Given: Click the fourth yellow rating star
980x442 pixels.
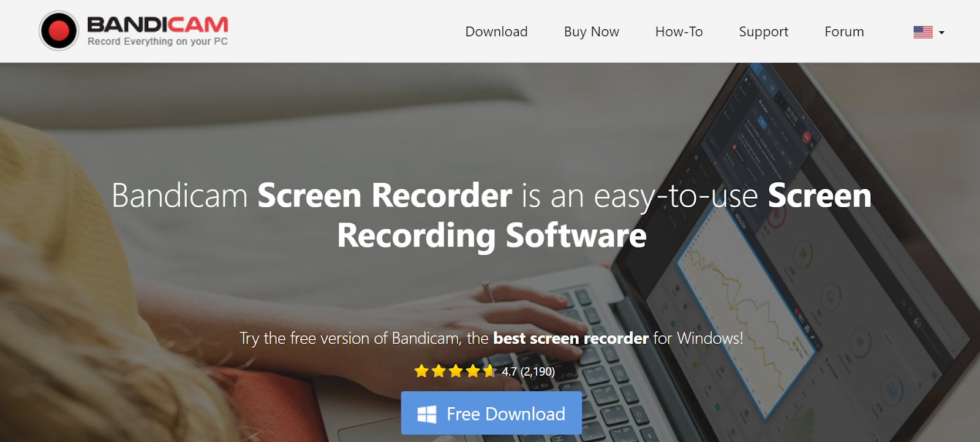Looking at the screenshot, I should (x=473, y=371).
